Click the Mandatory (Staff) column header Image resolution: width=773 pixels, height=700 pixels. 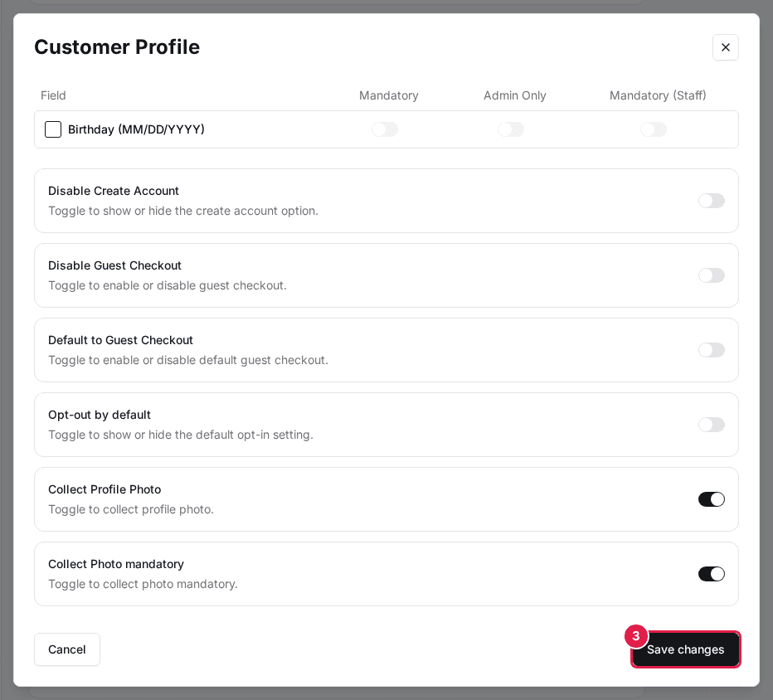pyautogui.click(x=658, y=95)
